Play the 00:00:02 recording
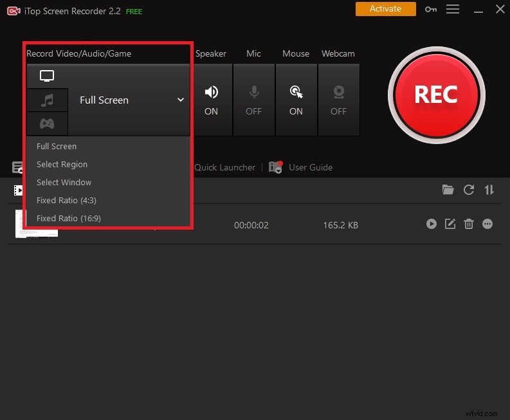Image resolution: width=510 pixels, height=420 pixels. tap(432, 224)
